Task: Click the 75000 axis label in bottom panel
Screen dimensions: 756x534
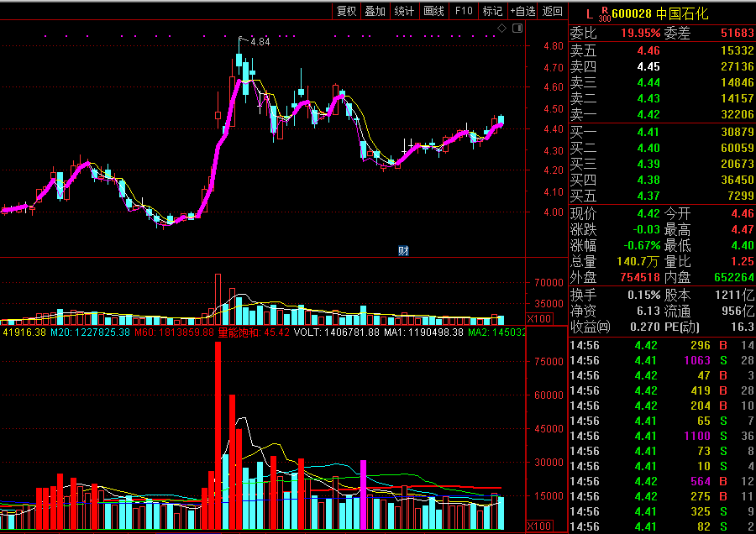Action: click(549, 362)
